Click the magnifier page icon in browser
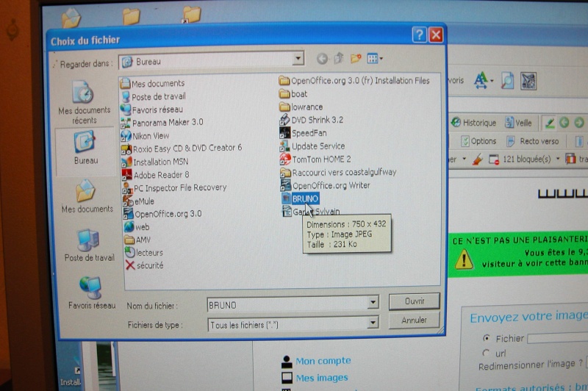This screenshot has height=391, width=588. [507, 81]
